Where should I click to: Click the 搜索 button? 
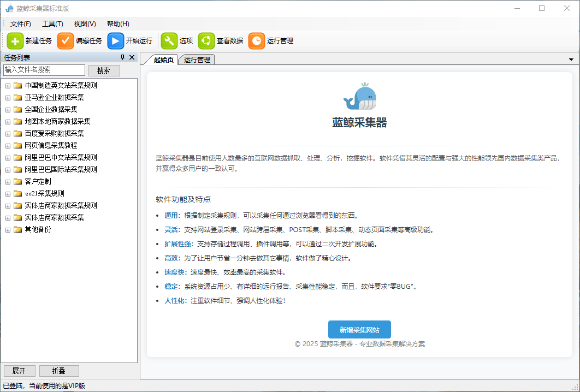(x=104, y=70)
